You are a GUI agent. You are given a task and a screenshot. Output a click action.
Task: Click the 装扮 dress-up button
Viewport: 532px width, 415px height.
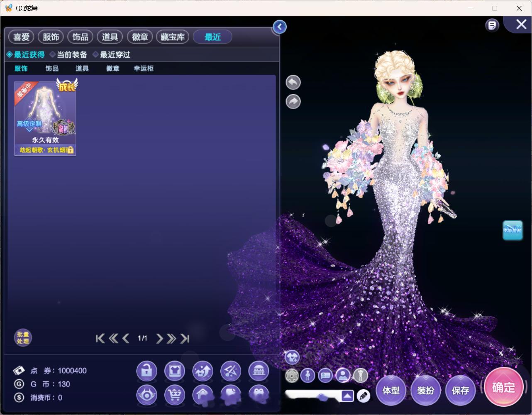[x=425, y=391]
